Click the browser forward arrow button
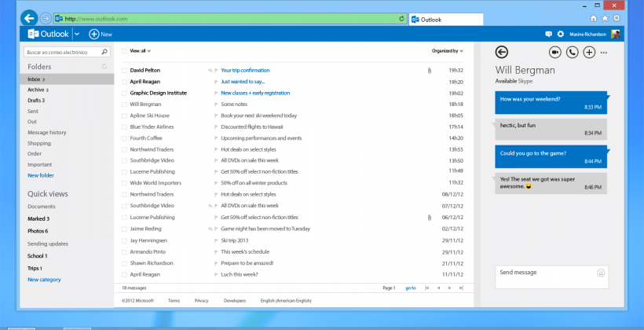Image resolution: width=644 pixels, height=330 pixels. tap(46, 19)
